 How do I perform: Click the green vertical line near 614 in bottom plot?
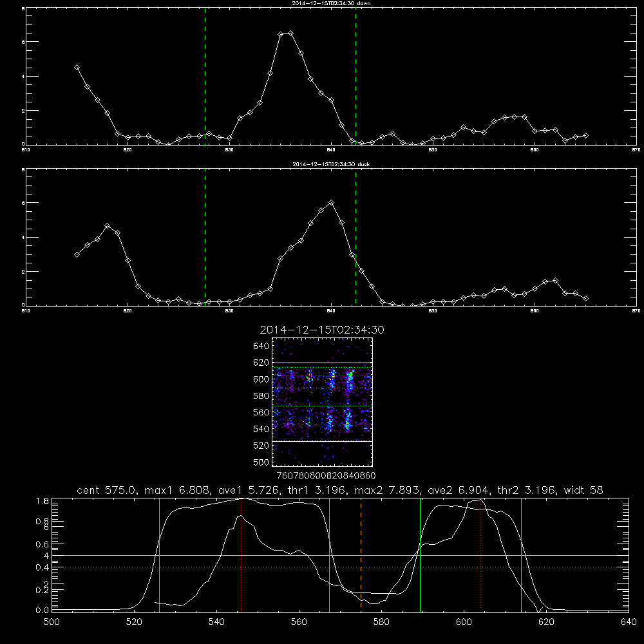[521, 554]
